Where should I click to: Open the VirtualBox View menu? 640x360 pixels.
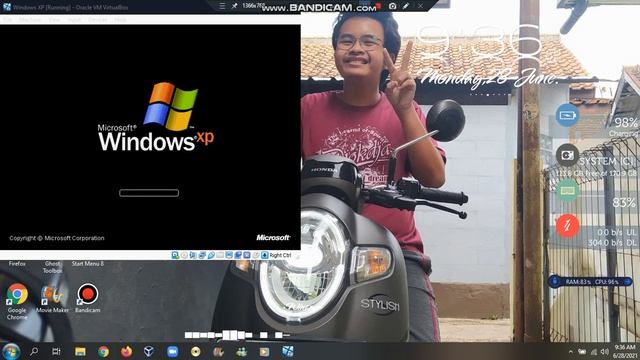54,20
